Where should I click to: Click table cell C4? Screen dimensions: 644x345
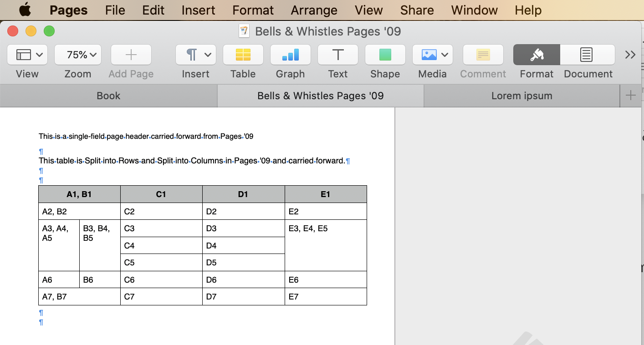(x=161, y=245)
